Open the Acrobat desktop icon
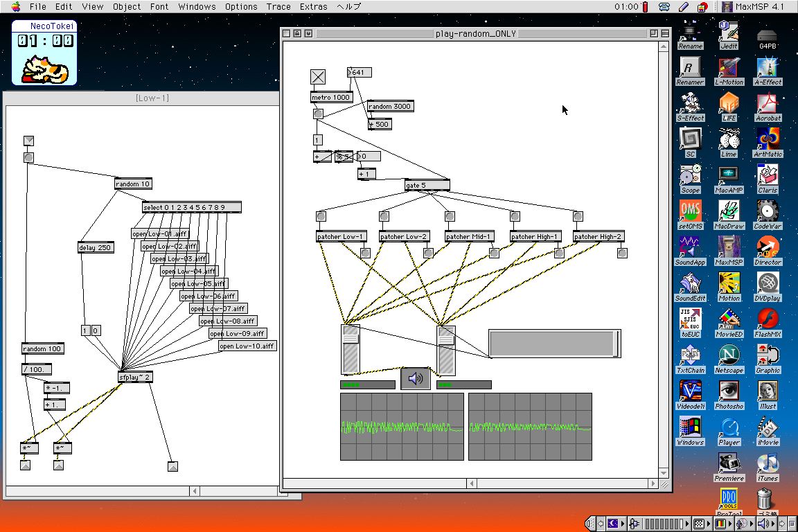Screen dimensions: 798x532 (768, 107)
